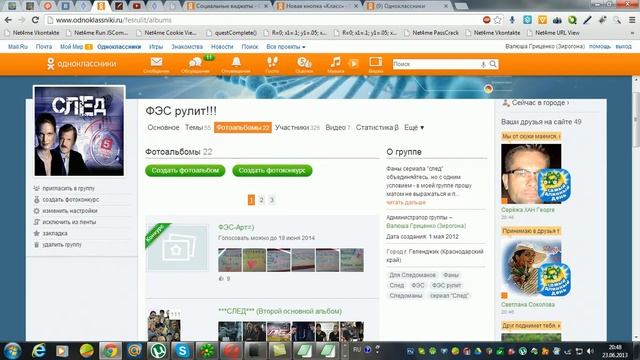
Task: Open Skype from the Windows taskbar
Action: tap(182, 350)
